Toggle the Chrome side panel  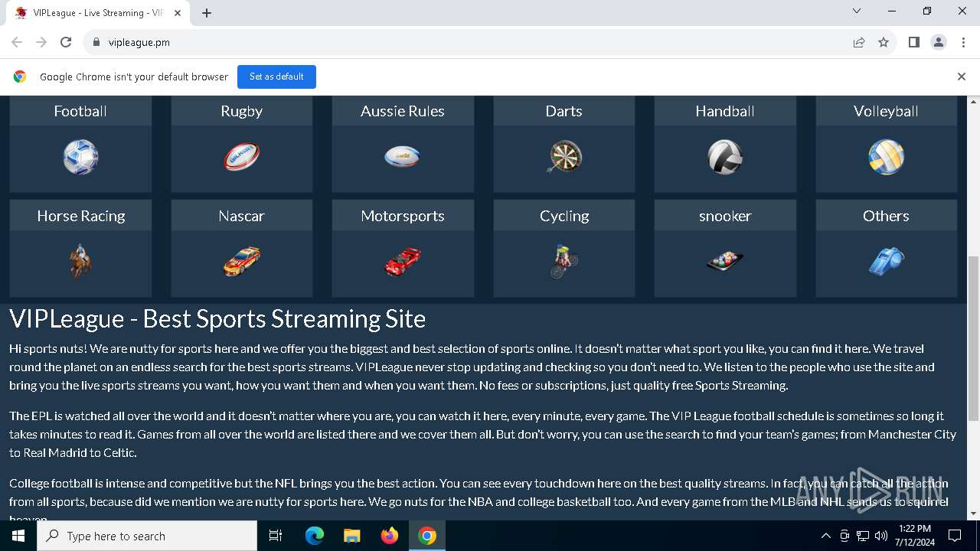pyautogui.click(x=913, y=43)
